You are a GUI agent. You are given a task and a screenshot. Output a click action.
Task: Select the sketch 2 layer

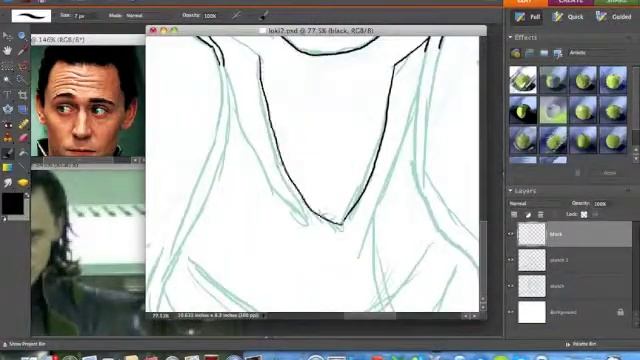point(574,260)
